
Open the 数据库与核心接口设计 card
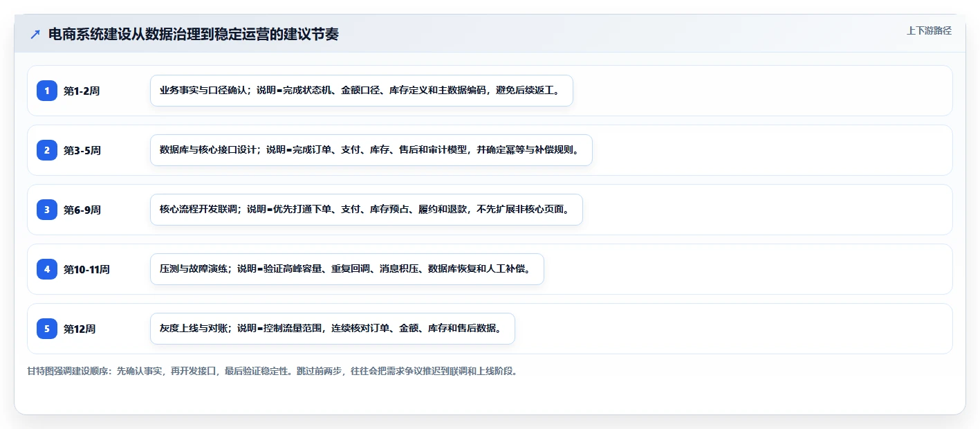371,150
